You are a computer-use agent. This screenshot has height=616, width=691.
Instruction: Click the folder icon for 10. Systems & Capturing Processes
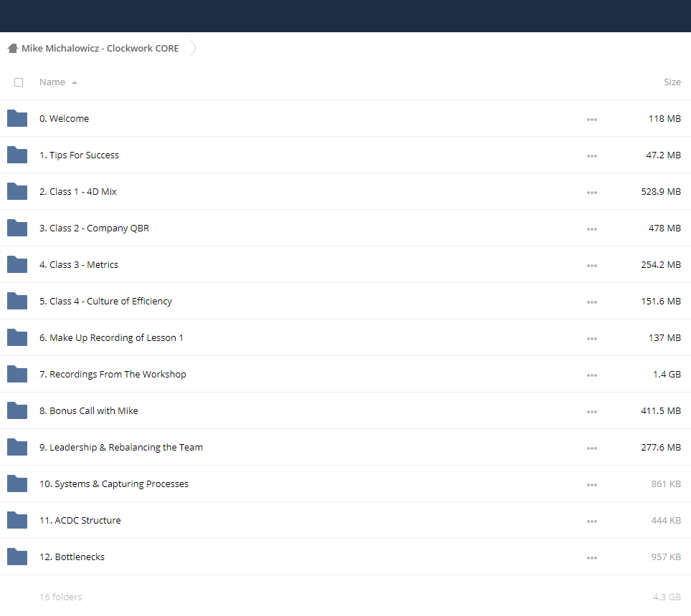tap(17, 483)
